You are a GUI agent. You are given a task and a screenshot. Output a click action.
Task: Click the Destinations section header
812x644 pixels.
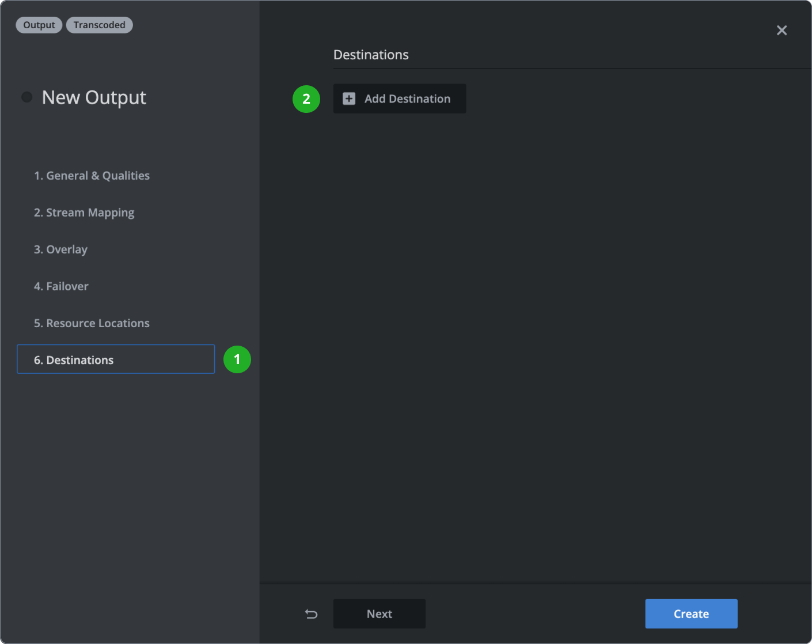pyautogui.click(x=371, y=54)
